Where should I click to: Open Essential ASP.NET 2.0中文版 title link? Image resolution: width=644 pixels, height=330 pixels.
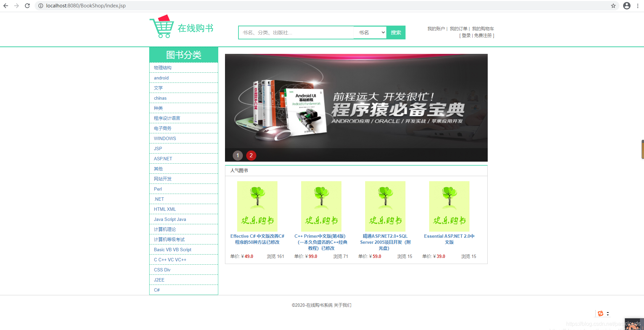click(449, 239)
